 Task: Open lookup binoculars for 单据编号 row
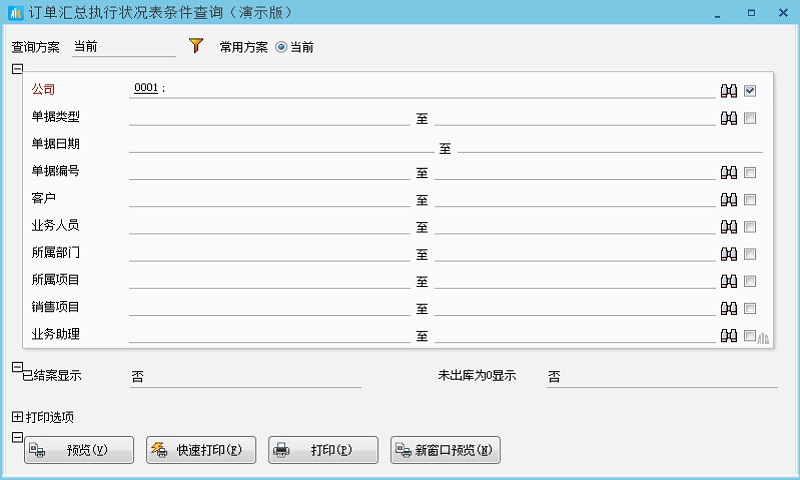[729, 172]
